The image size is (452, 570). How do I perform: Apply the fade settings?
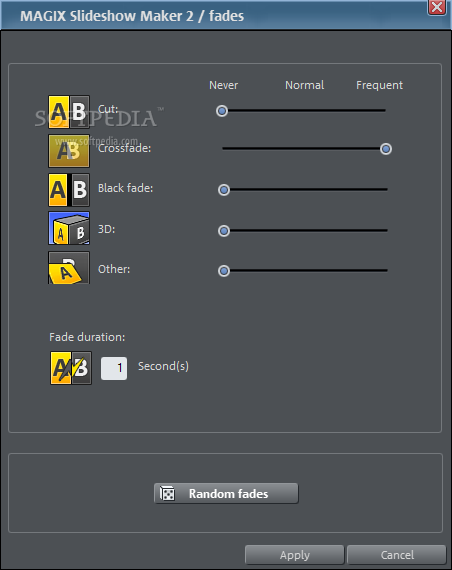(295, 555)
